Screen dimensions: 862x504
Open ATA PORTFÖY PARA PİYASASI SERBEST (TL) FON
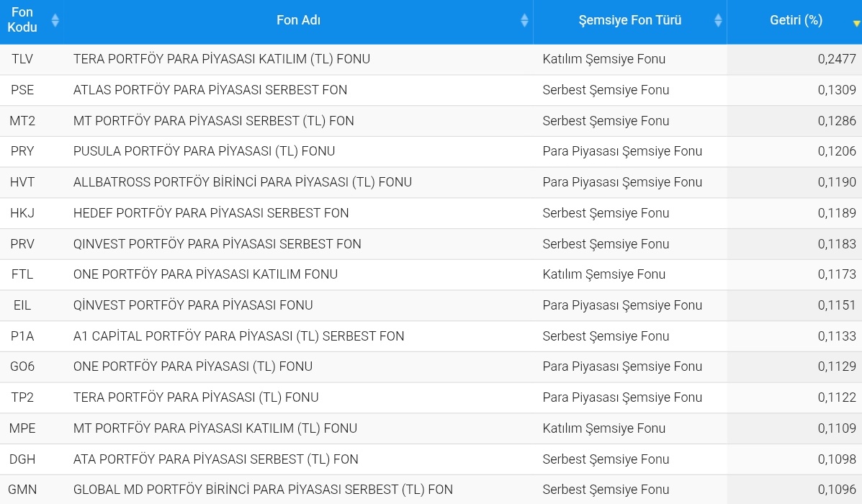click(x=215, y=459)
